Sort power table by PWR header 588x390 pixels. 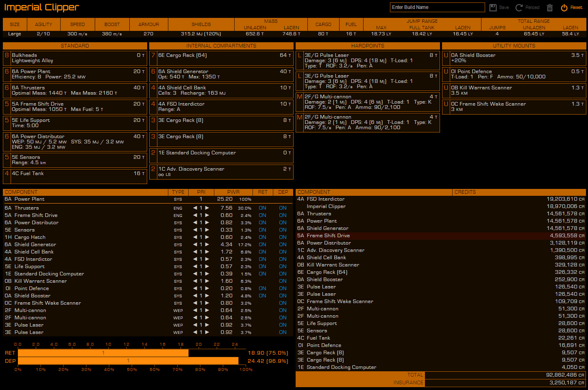(233, 192)
